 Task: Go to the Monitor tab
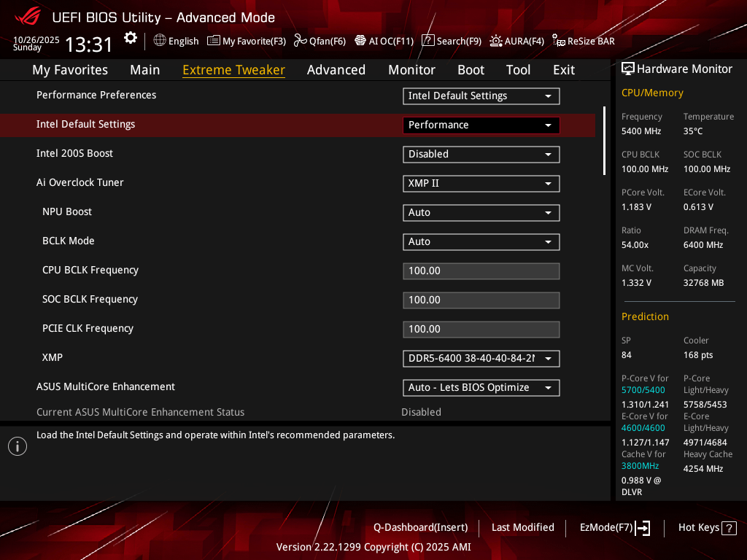coord(411,70)
